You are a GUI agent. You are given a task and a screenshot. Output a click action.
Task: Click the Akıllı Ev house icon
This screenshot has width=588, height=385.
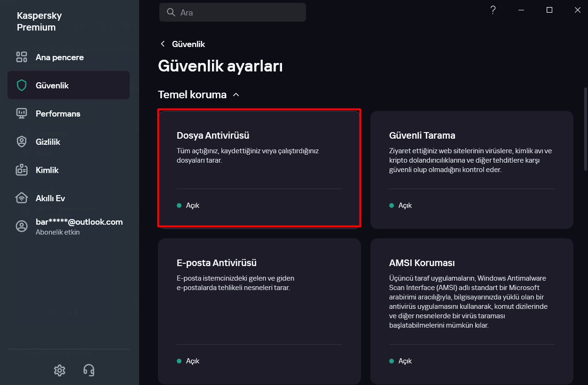coord(22,198)
